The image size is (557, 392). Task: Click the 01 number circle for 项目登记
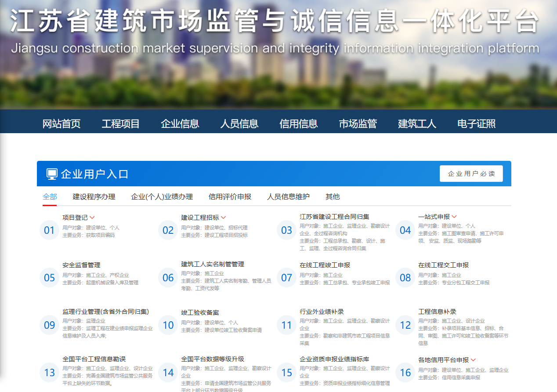tap(49, 230)
